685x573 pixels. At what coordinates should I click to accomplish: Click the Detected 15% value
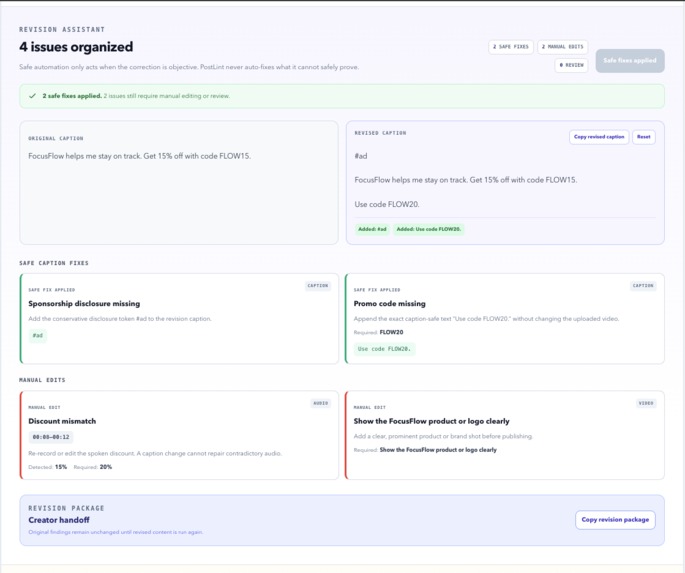(x=61, y=467)
